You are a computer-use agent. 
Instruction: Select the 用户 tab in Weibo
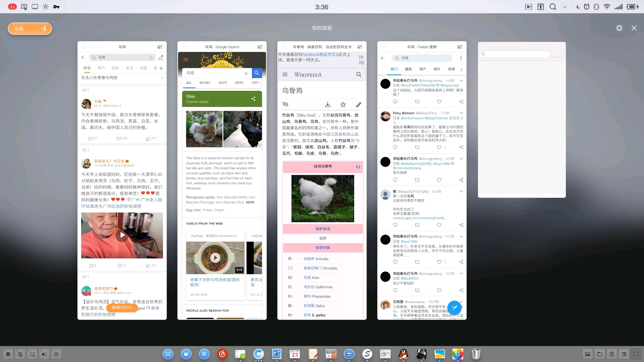(x=101, y=68)
